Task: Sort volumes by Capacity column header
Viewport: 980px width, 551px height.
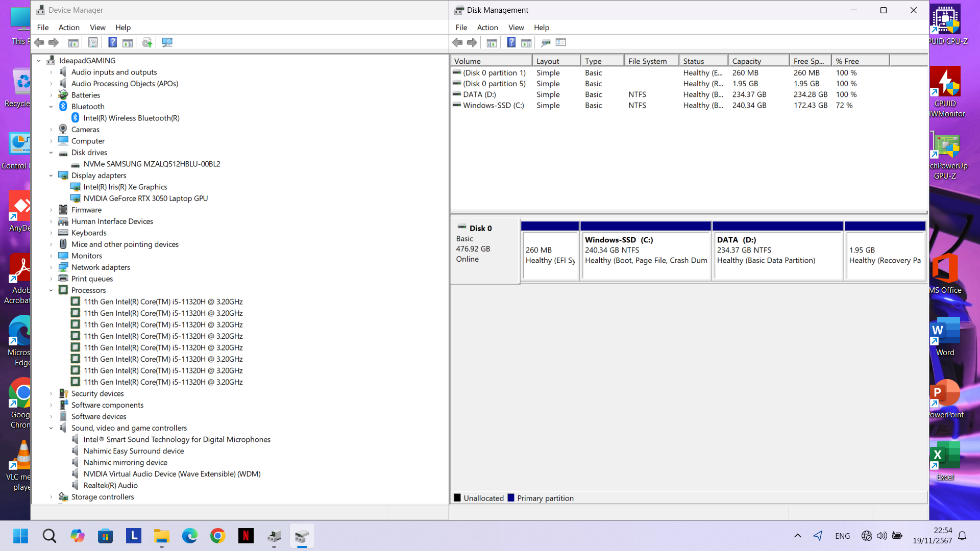Action: tap(759, 61)
